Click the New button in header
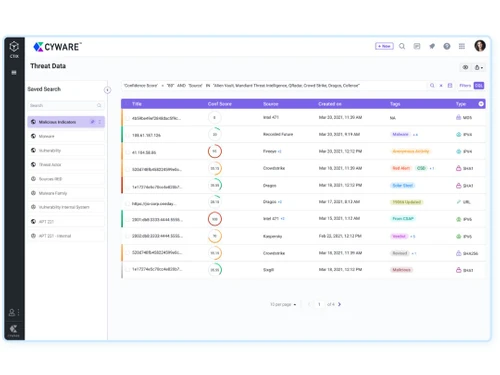Viewport: 500px width, 375px height. coord(384,46)
